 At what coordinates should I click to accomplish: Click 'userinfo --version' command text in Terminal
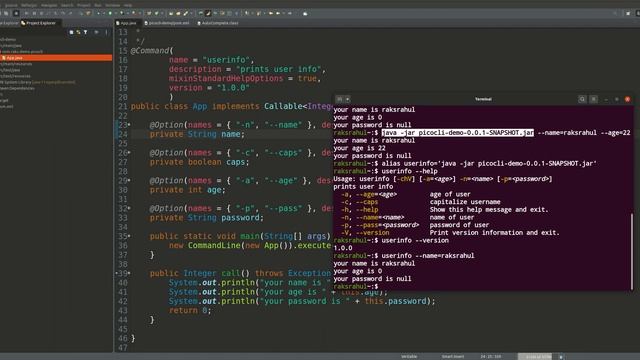coord(415,240)
